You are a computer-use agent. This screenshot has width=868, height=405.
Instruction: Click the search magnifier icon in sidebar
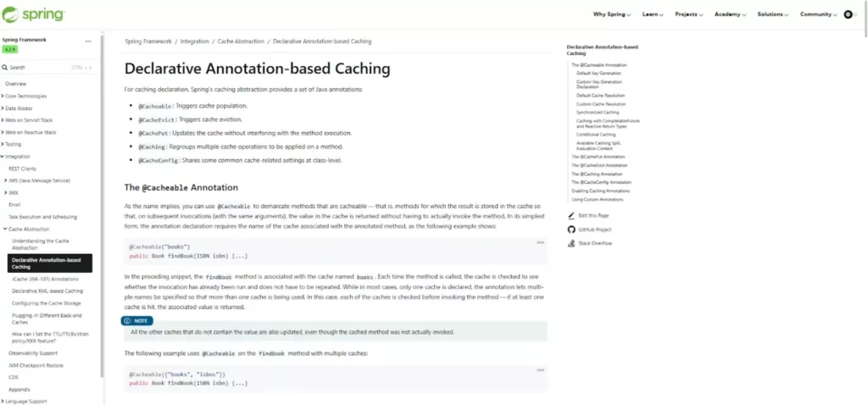4,68
